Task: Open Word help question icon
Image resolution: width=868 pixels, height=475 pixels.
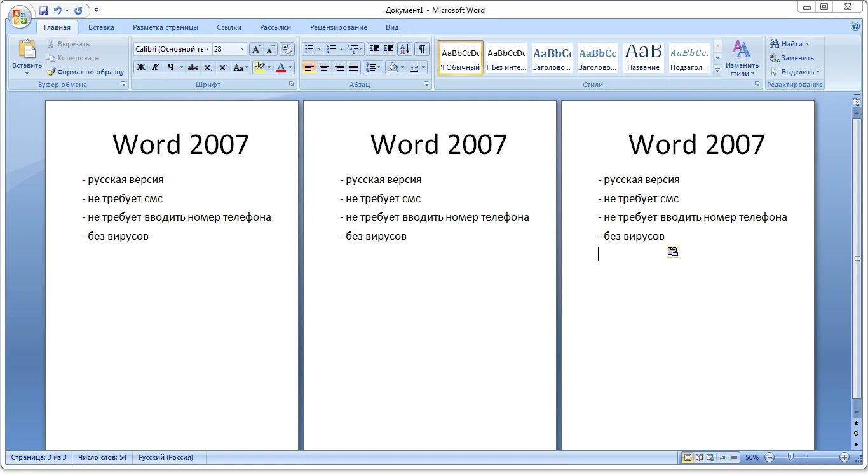Action: (x=855, y=27)
